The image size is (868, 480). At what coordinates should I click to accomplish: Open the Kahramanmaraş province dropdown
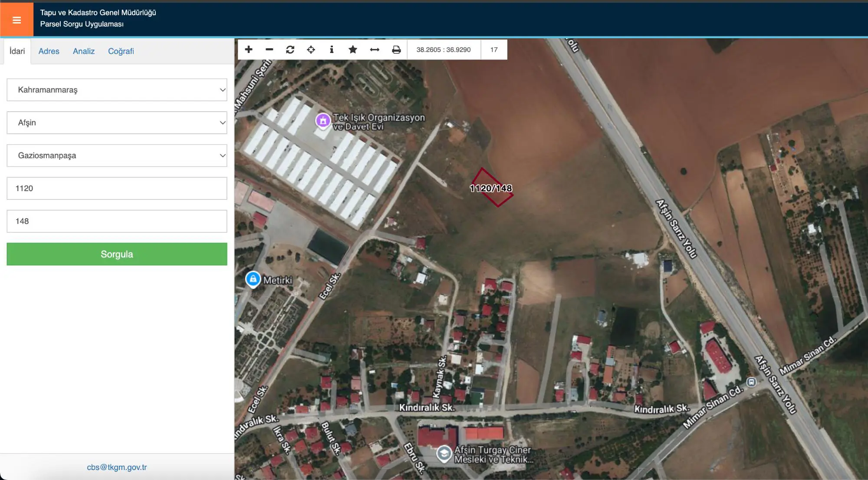117,90
